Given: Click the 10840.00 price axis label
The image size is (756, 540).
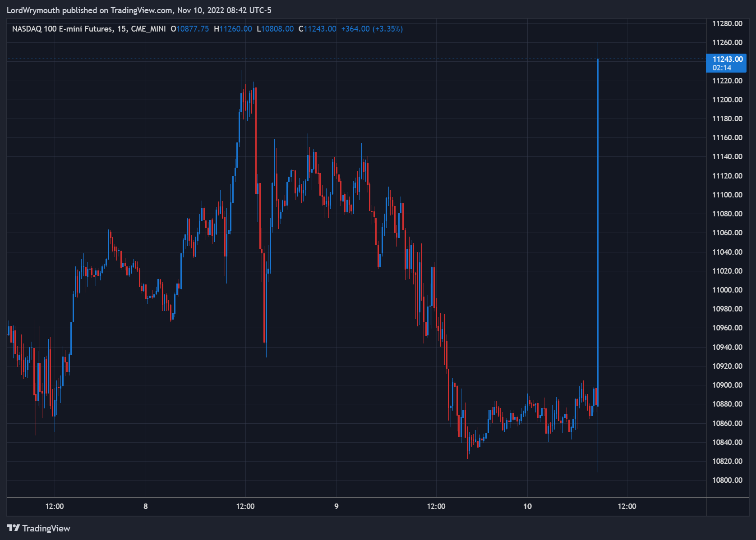Looking at the screenshot, I should point(727,442).
